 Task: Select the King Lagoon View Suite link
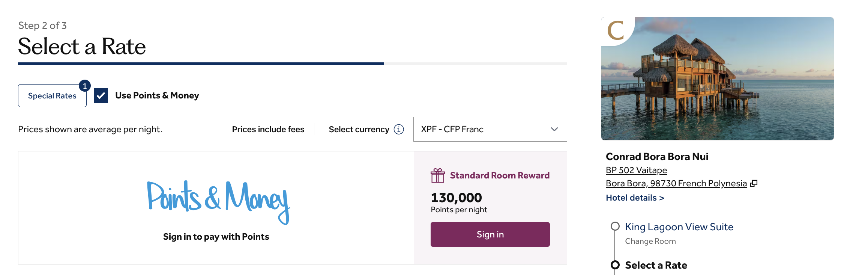pyautogui.click(x=679, y=227)
